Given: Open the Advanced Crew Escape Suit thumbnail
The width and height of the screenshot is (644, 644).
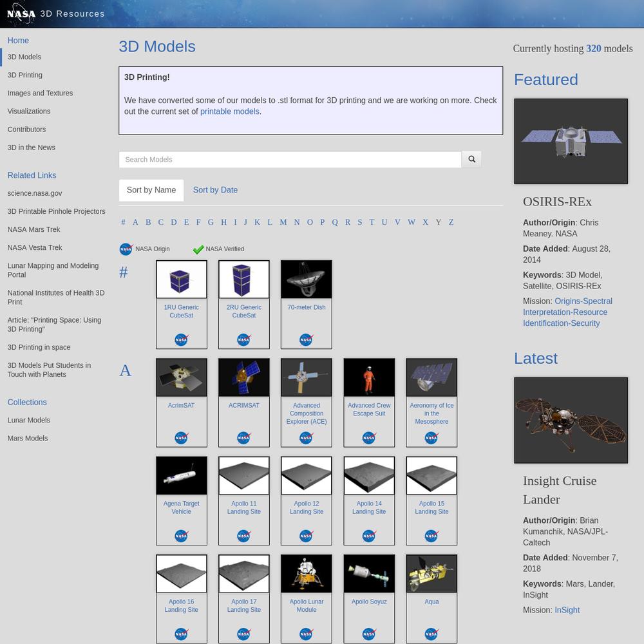Looking at the screenshot, I should coord(369,377).
